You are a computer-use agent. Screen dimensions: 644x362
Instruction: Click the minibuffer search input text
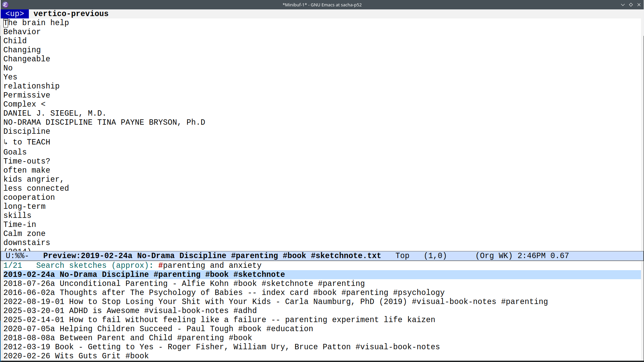210,265
